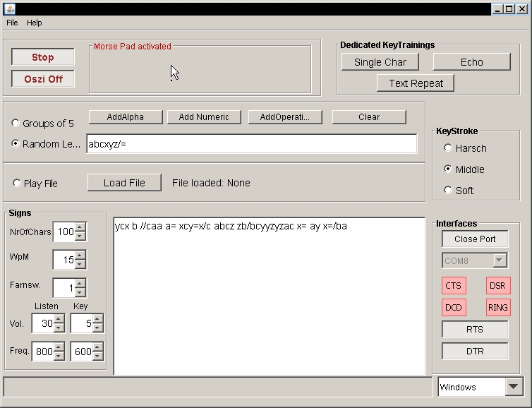
Task: Click the red DSR indicator
Action: pos(497,286)
